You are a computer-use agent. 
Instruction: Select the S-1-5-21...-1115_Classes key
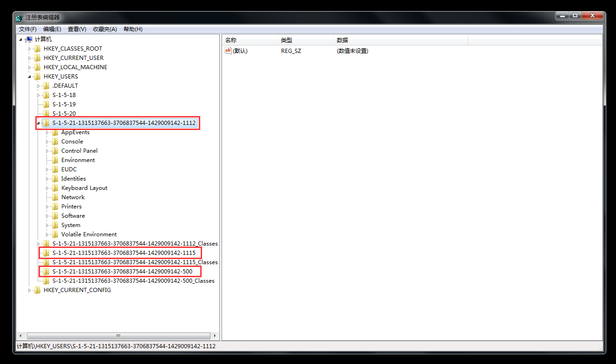tap(135, 262)
